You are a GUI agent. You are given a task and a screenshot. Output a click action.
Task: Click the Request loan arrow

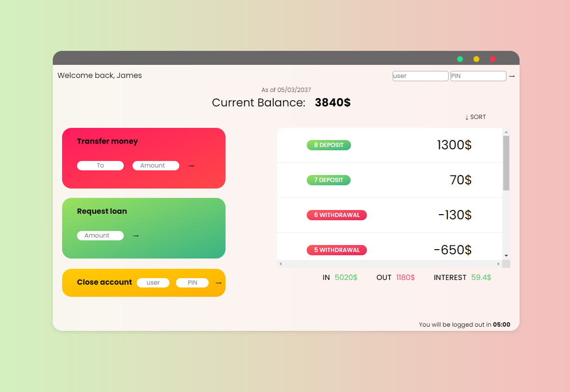[x=135, y=236]
